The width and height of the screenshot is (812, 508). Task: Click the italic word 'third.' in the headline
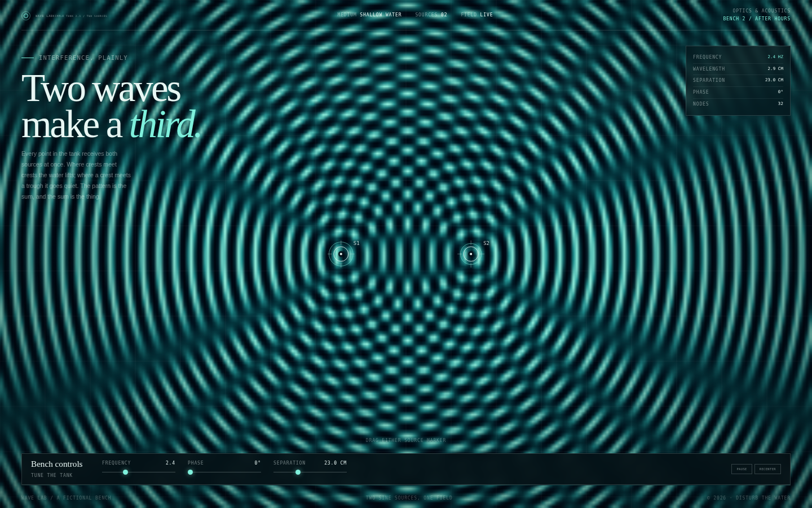165,124
